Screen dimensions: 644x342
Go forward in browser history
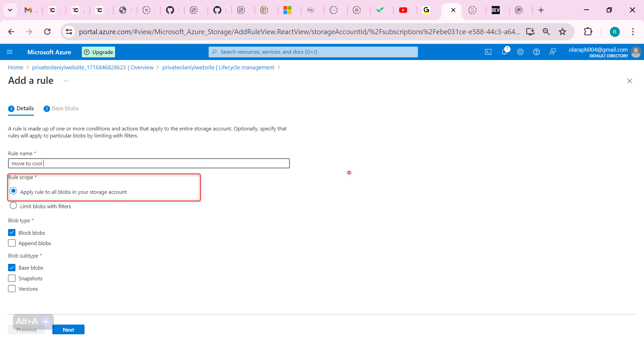[x=29, y=32]
